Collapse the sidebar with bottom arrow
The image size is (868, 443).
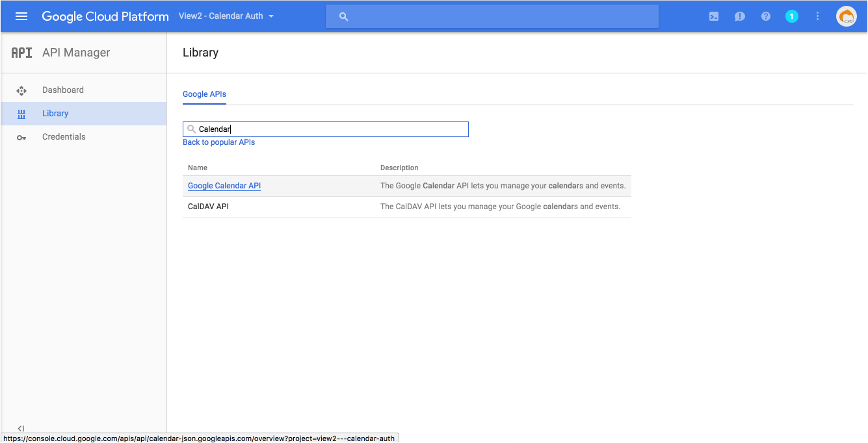click(x=21, y=428)
